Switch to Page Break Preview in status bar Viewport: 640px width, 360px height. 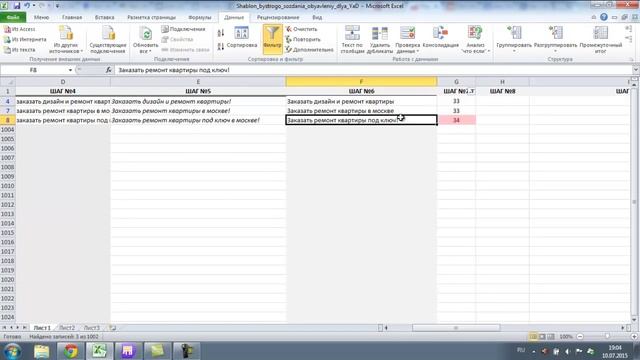pos(551,337)
